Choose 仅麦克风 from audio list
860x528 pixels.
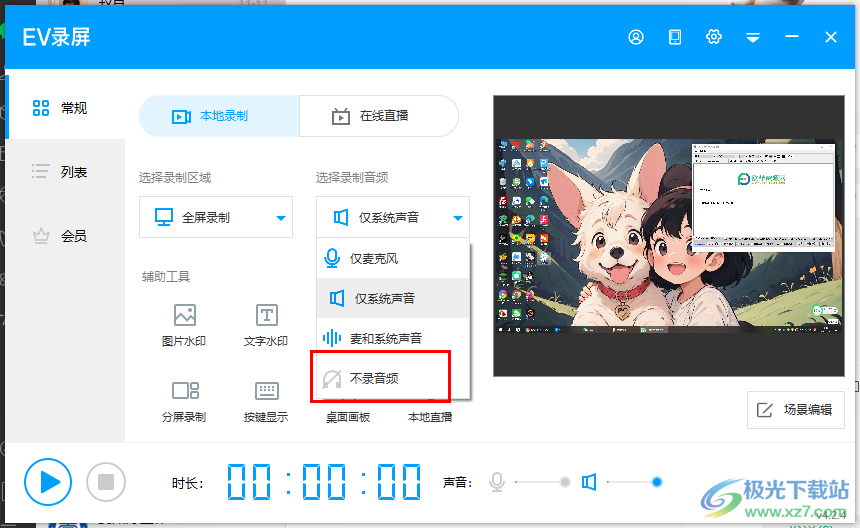pyautogui.click(x=393, y=258)
